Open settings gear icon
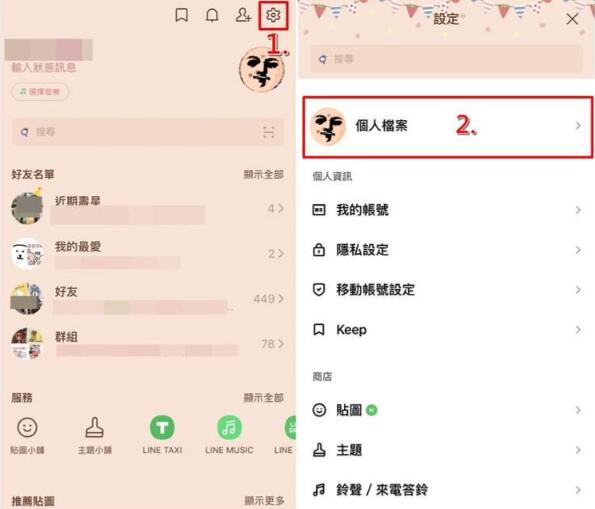Viewport: 595px width, 509px height. pyautogui.click(x=273, y=15)
